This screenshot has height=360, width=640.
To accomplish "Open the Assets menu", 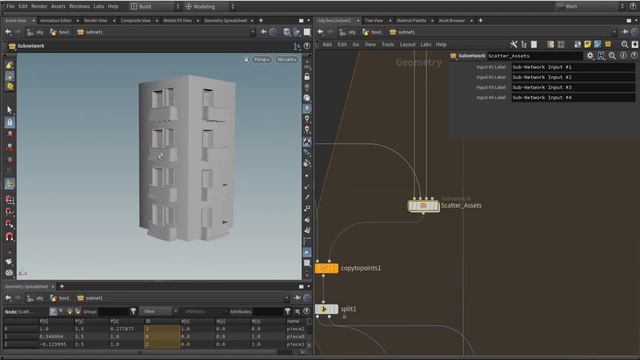I will click(x=58, y=6).
